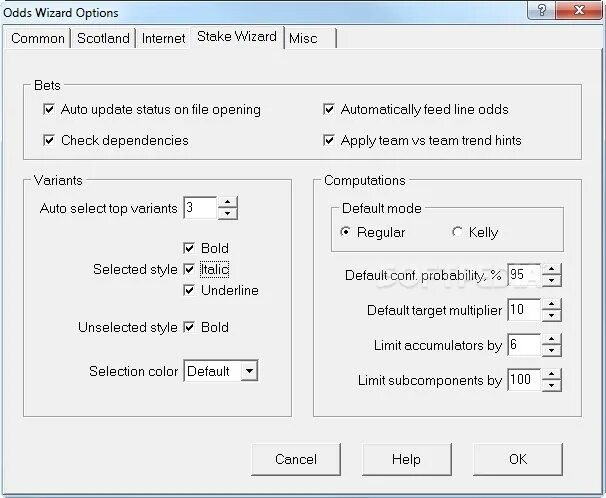Uncheck the Check dependencies option
The image size is (606, 498).
[50, 140]
